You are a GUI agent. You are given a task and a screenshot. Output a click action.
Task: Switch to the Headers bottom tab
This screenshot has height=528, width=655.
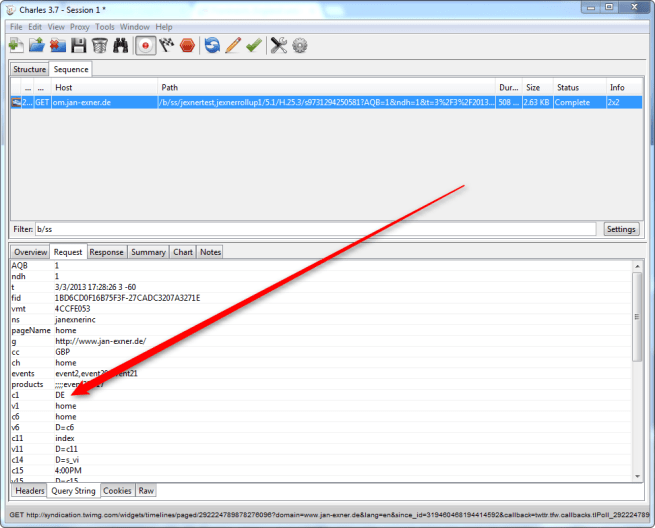(x=30, y=490)
